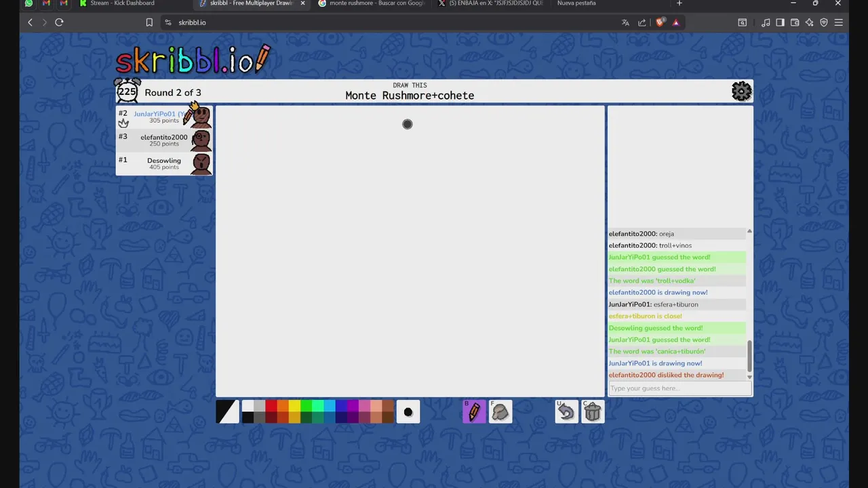Open Brave Wallet icon

point(795,22)
